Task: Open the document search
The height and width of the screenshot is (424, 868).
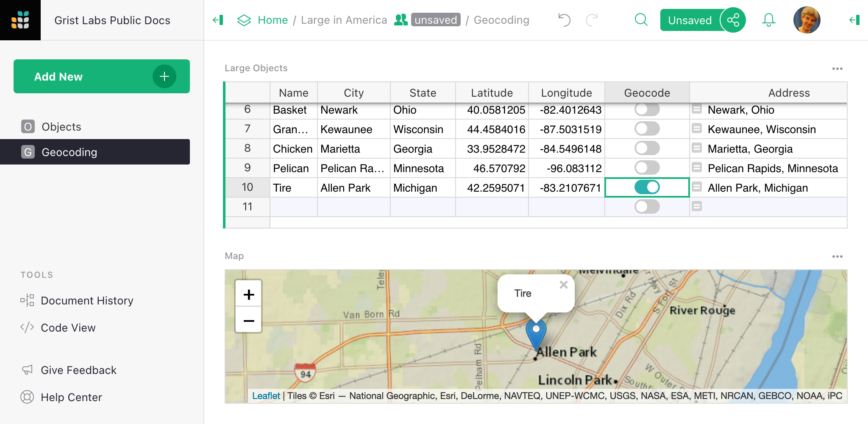Action: click(641, 20)
